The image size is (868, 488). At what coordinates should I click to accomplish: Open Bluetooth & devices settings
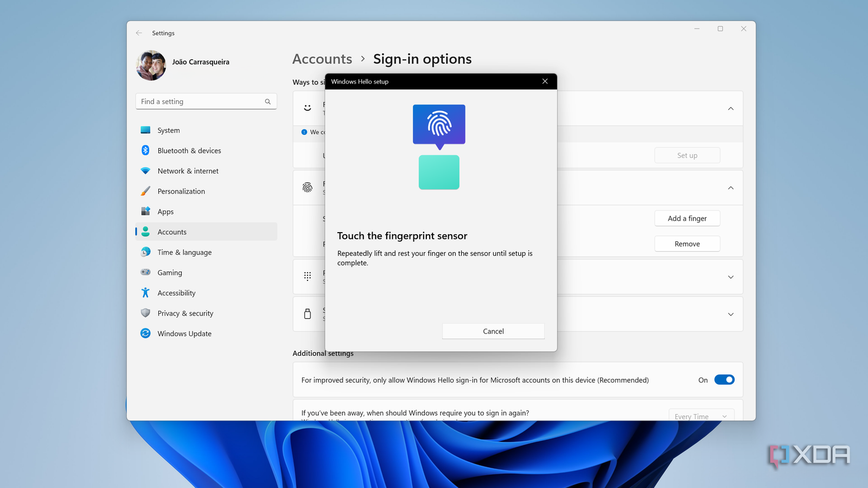(x=189, y=150)
